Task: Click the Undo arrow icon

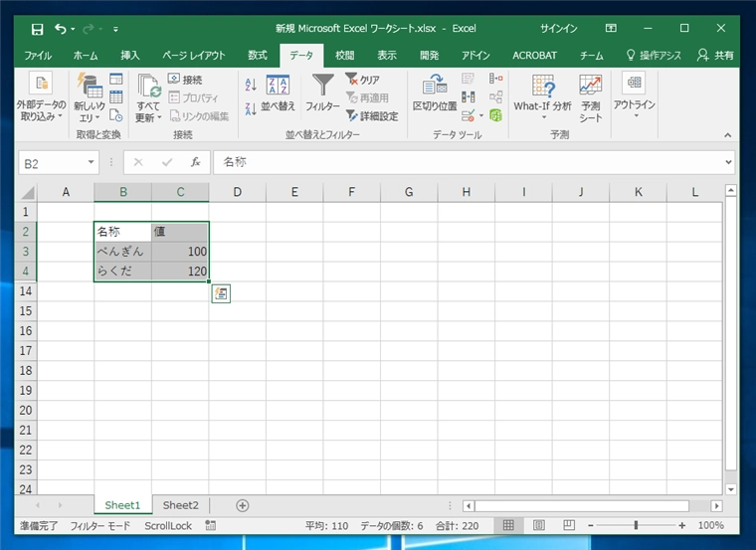Action: (61, 29)
